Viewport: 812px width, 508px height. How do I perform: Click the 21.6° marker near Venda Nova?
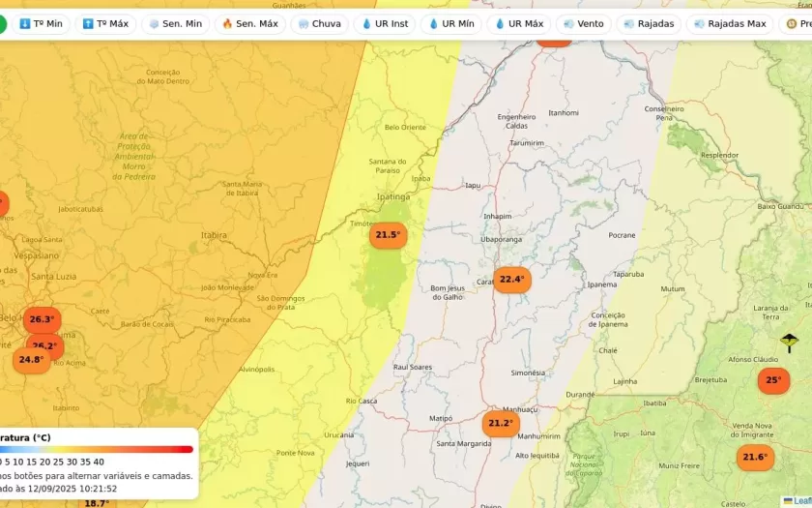pos(755,457)
